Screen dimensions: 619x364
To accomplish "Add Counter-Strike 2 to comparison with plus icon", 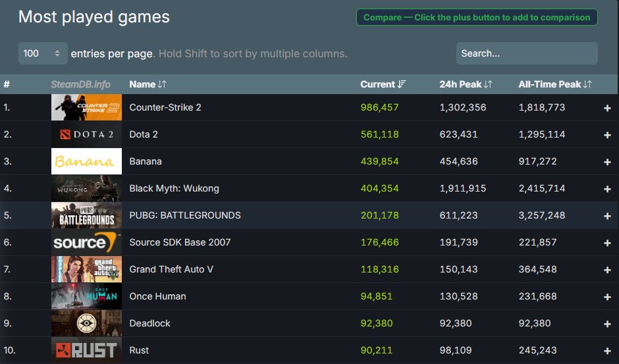I will click(x=607, y=108).
